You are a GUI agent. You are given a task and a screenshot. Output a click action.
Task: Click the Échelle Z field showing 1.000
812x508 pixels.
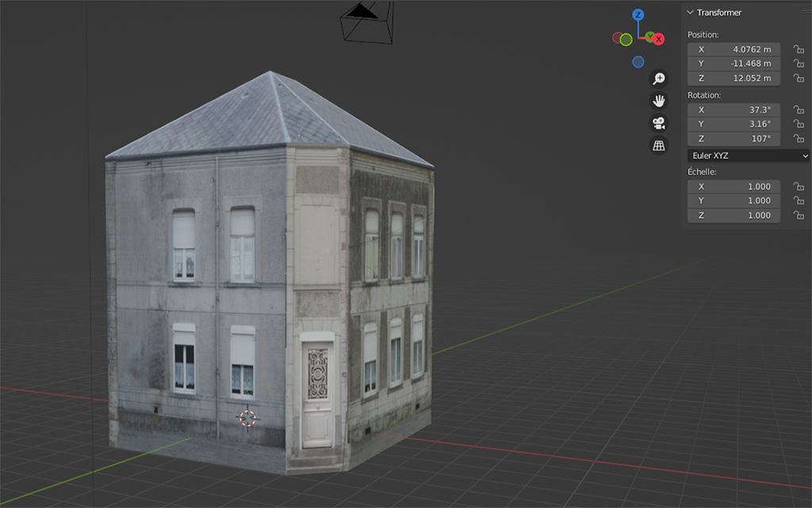733,215
